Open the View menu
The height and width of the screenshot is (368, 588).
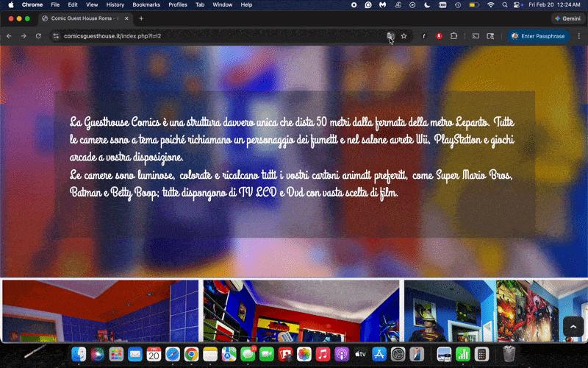coord(92,5)
